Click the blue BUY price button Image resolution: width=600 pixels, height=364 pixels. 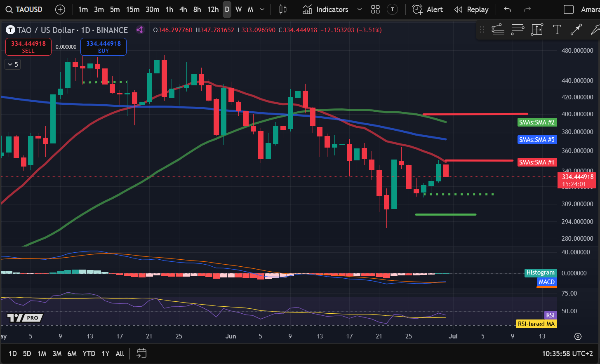coord(104,47)
